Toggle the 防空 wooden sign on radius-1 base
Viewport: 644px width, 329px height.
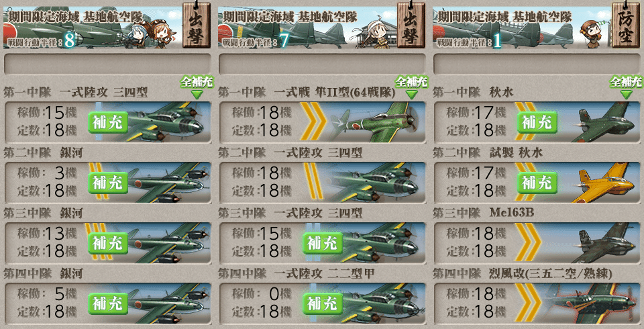point(625,25)
